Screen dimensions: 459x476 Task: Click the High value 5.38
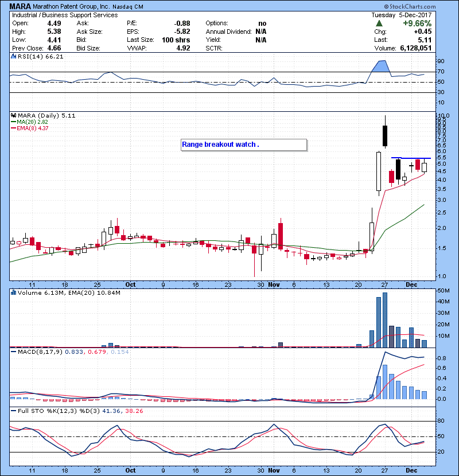54,32
